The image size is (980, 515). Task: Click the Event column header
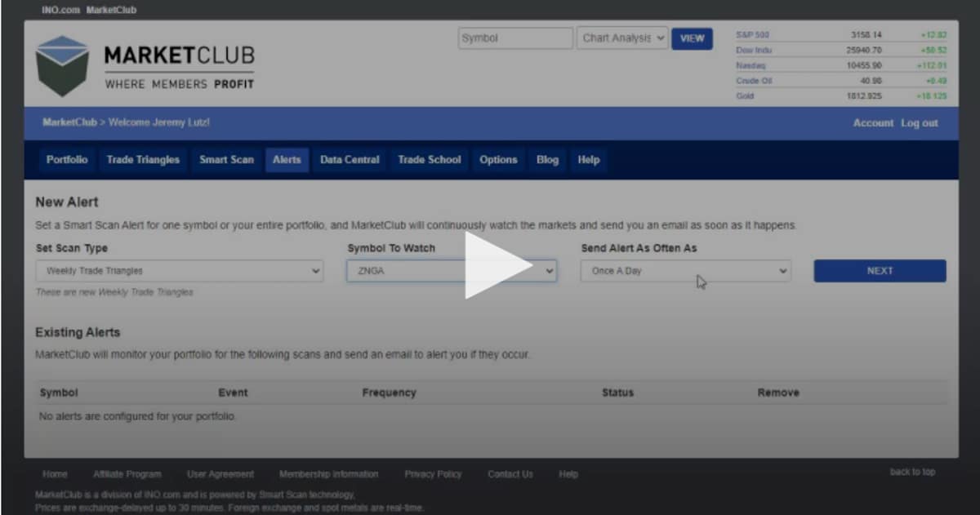click(233, 393)
